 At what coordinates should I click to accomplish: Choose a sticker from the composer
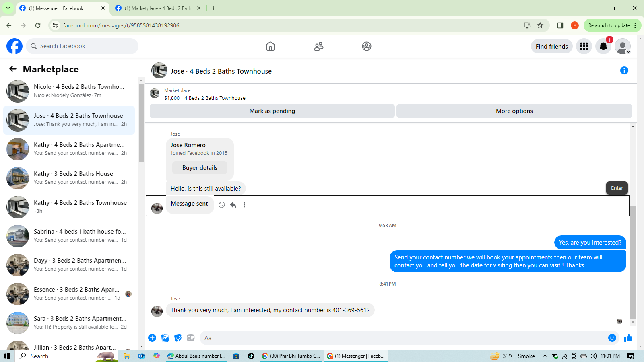tap(178, 338)
